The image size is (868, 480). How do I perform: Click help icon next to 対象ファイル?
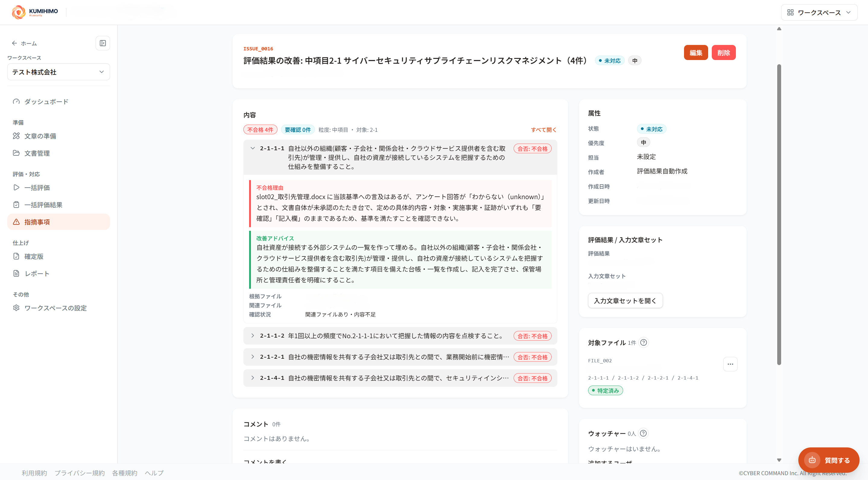644,342
